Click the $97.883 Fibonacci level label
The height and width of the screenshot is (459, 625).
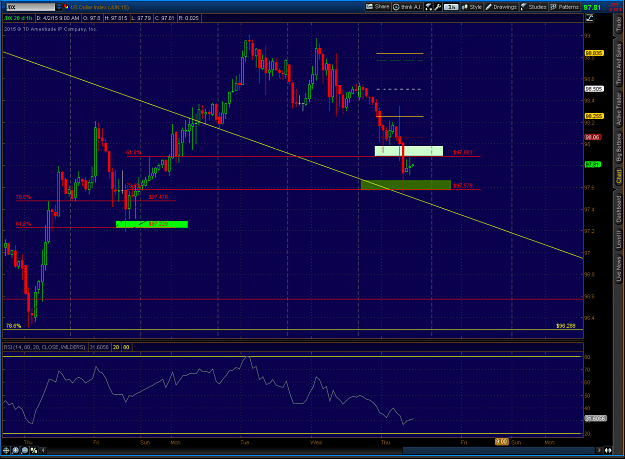(x=463, y=152)
